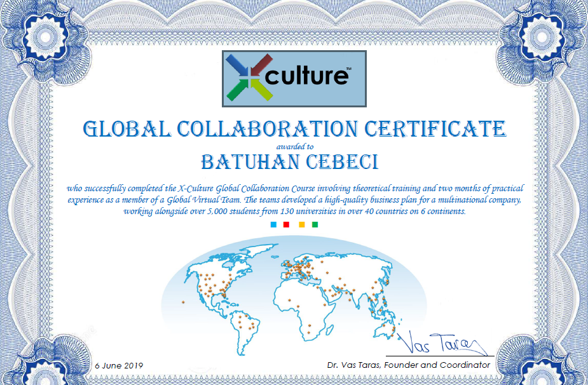Click the line starting "working alongside over 5,000"
Viewport: 588px width, 385px height.
pos(295,212)
